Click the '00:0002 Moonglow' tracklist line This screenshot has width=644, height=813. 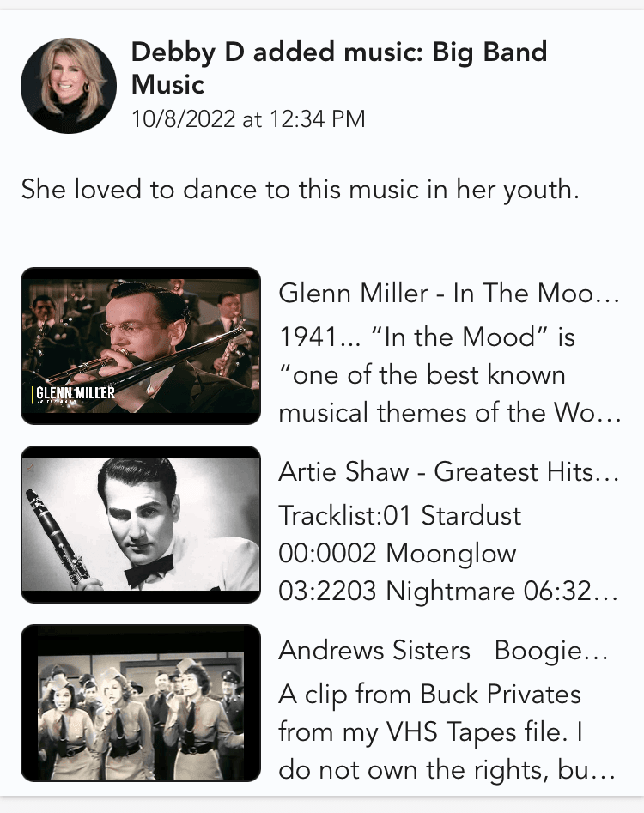tap(398, 553)
